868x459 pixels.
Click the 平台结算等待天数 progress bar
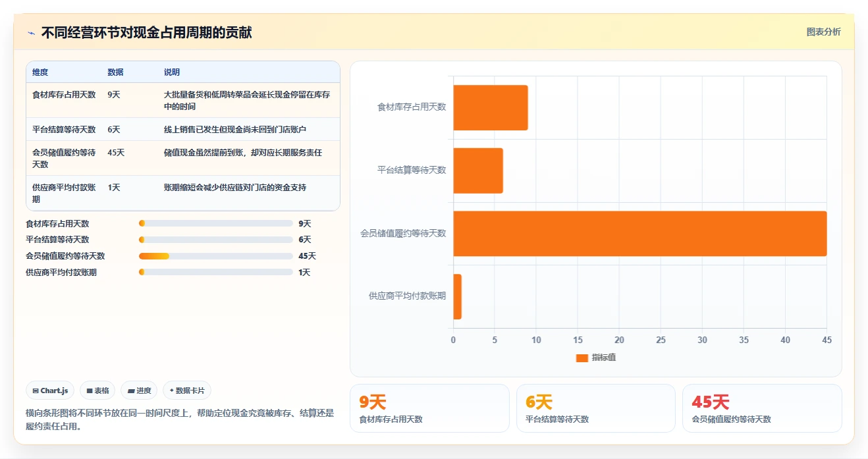216,240
